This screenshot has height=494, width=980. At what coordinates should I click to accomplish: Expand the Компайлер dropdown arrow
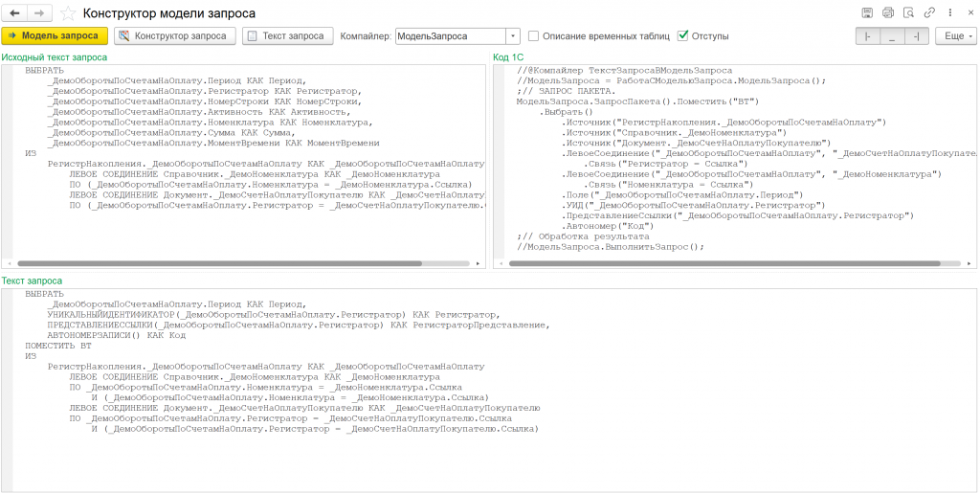point(513,36)
